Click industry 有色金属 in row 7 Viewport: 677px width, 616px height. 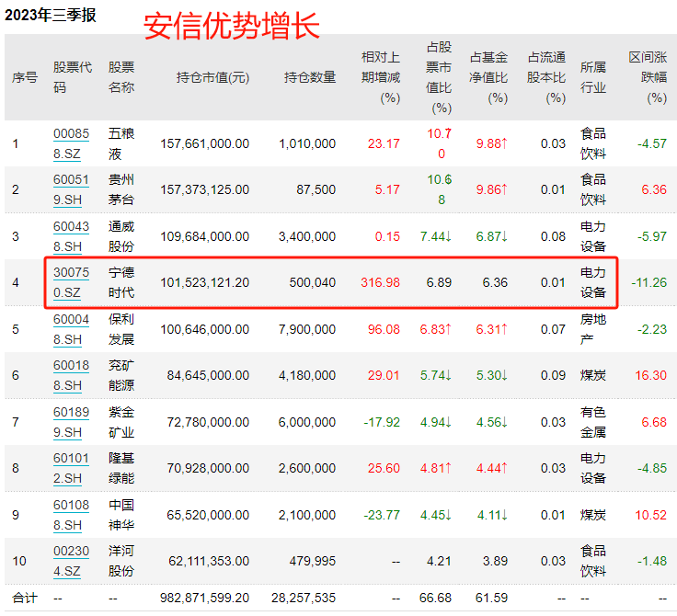(x=593, y=422)
